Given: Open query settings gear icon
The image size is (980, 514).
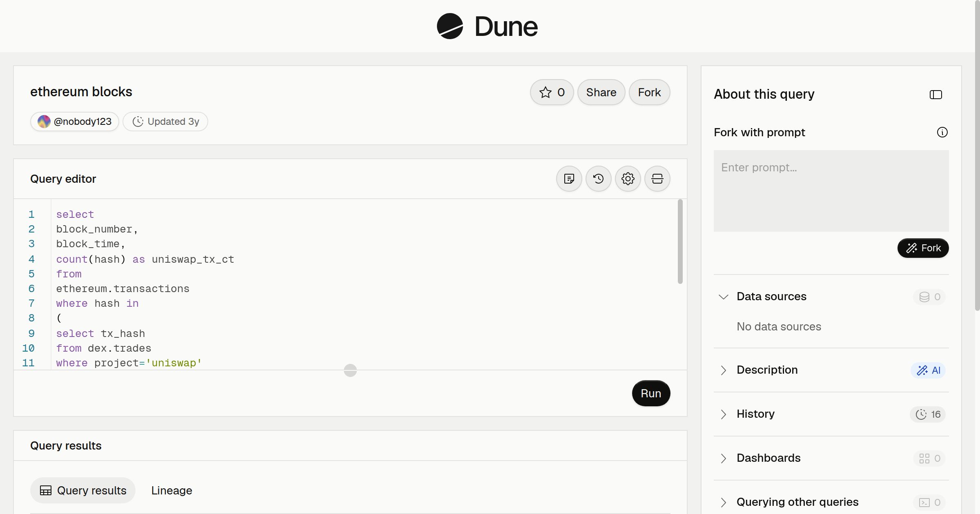Looking at the screenshot, I should pos(628,179).
